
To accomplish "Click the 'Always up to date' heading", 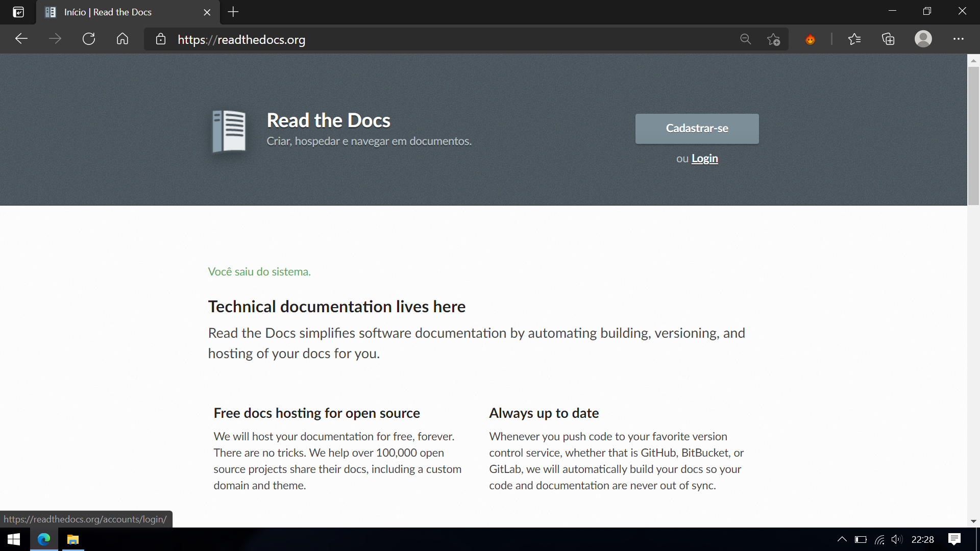I will pos(544,413).
